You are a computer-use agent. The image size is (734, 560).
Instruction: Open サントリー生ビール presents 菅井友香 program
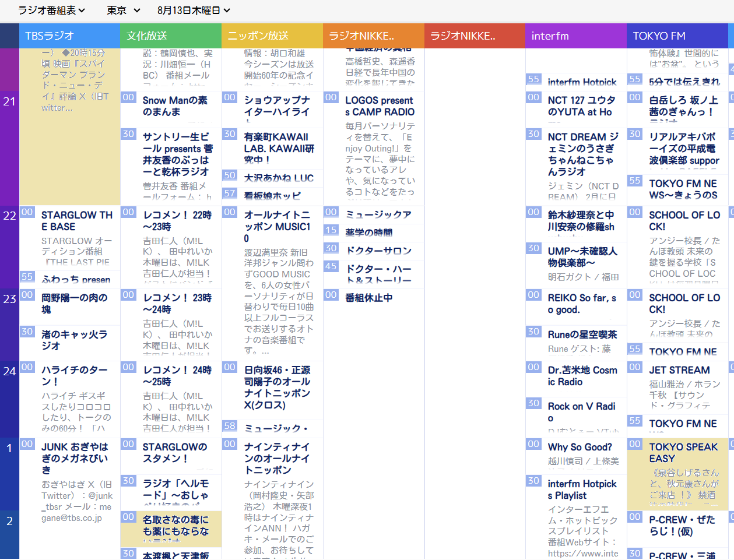click(178, 154)
